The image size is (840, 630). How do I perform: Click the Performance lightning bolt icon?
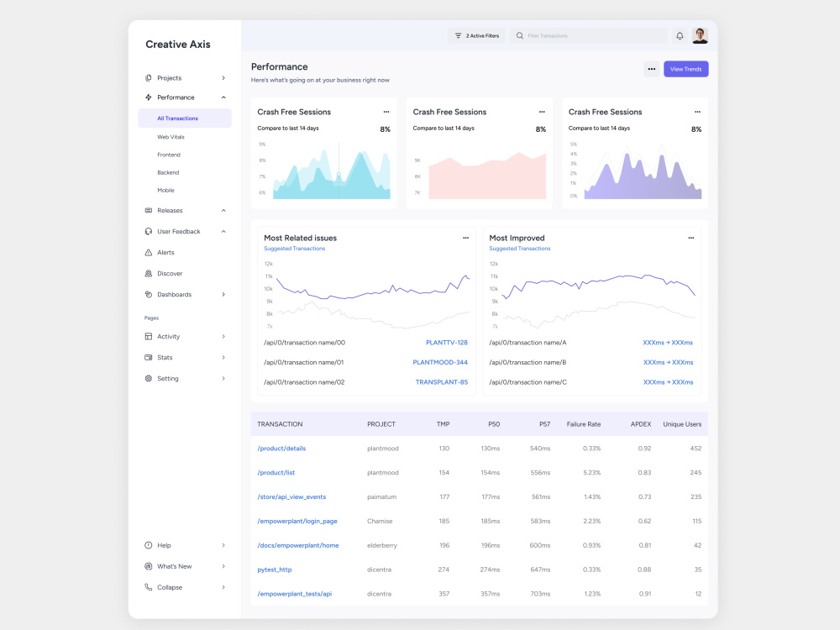[x=149, y=97]
